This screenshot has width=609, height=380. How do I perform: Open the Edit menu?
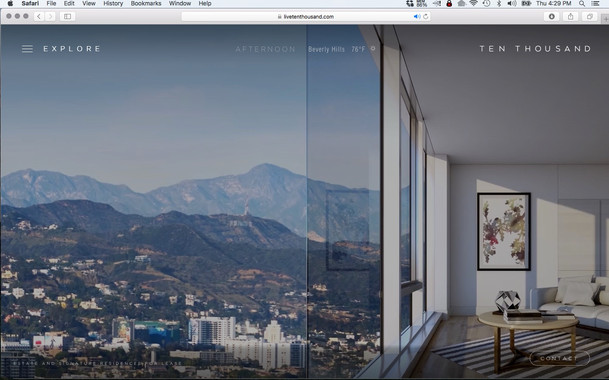coord(69,3)
